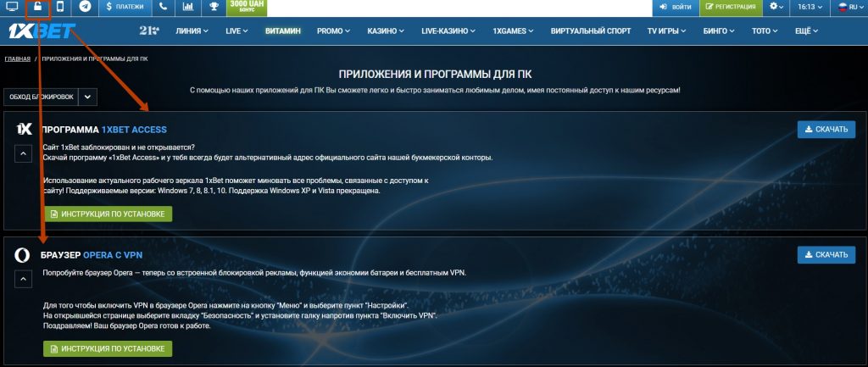The width and height of the screenshot is (868, 367).
Task: Open the bar chart statistics icon
Action: [x=188, y=7]
